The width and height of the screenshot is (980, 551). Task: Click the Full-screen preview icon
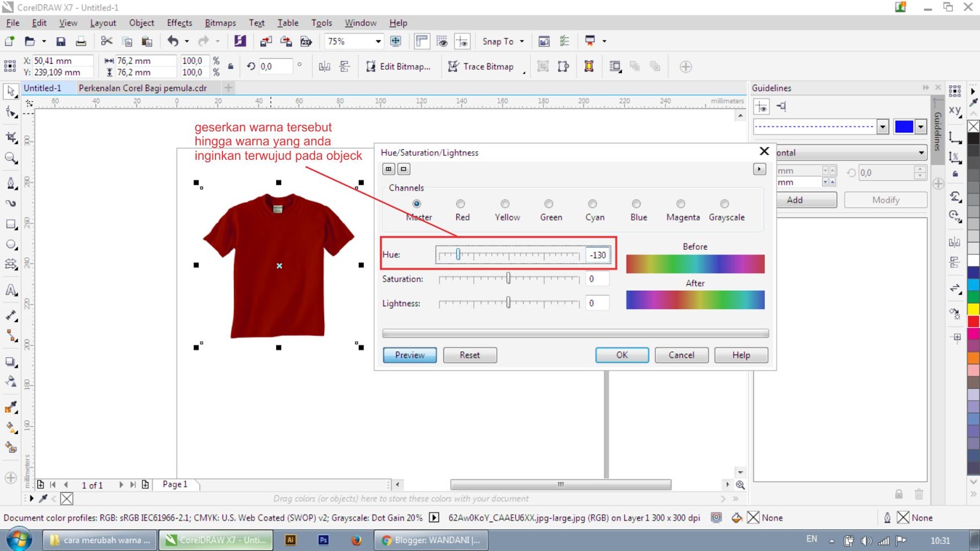click(x=396, y=41)
